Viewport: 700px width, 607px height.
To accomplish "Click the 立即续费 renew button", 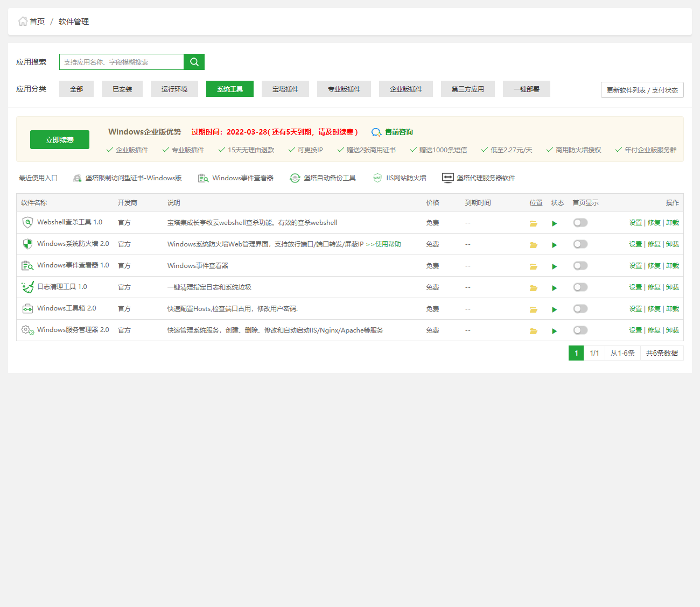I will tap(60, 140).
